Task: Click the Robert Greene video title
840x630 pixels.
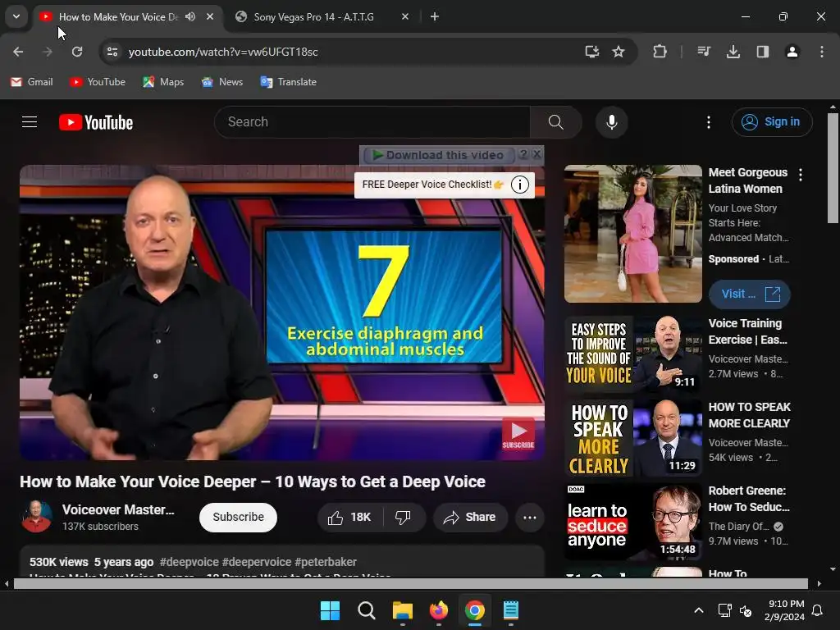Action: point(749,499)
